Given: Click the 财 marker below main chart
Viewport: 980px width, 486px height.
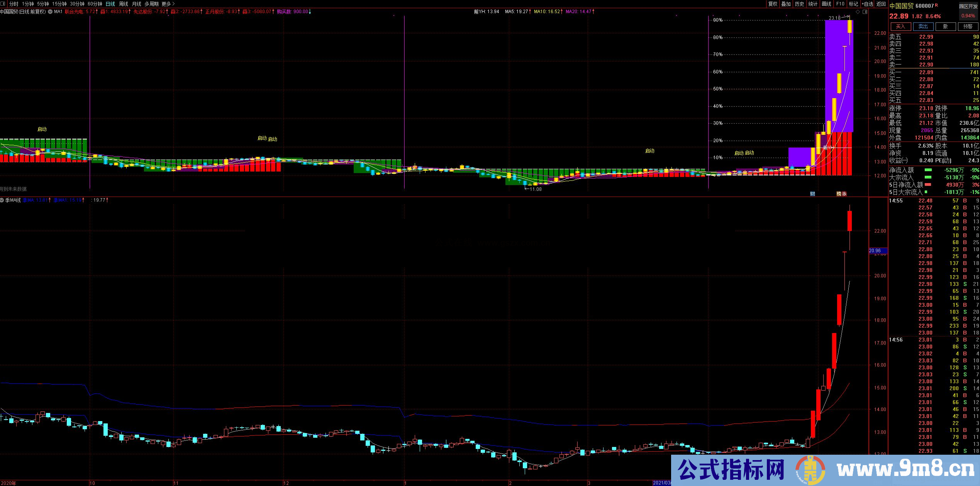Looking at the screenshot, I should [812, 194].
